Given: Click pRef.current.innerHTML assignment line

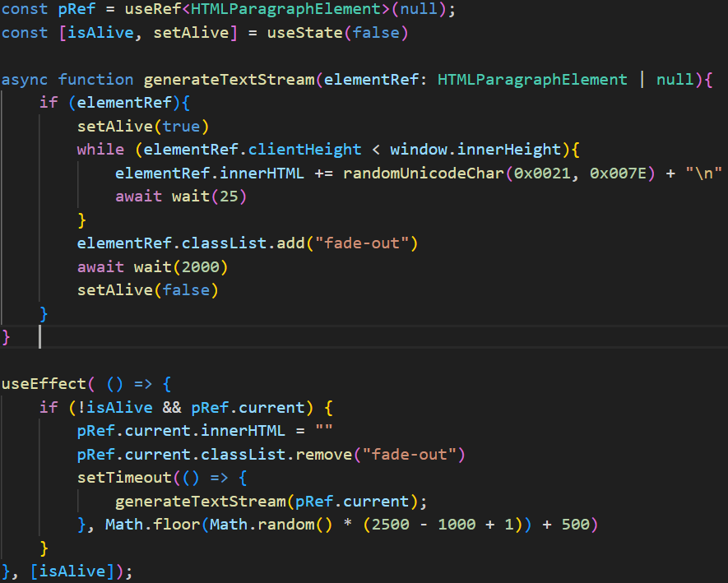Looking at the screenshot, I should click(205, 431).
